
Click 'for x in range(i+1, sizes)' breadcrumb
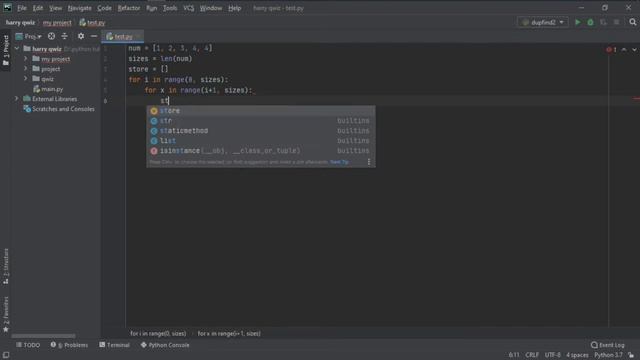(229, 333)
